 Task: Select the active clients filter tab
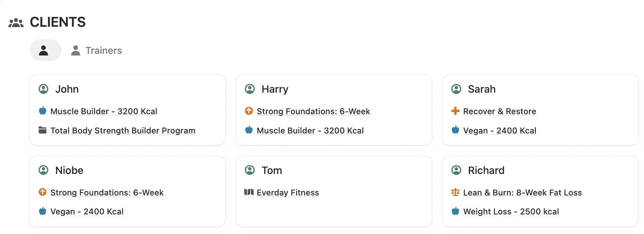pos(45,50)
